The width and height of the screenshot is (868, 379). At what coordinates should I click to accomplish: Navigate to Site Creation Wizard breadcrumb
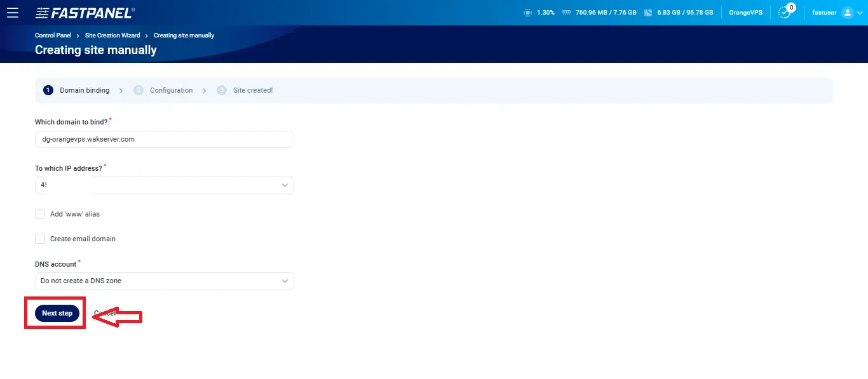tap(112, 36)
